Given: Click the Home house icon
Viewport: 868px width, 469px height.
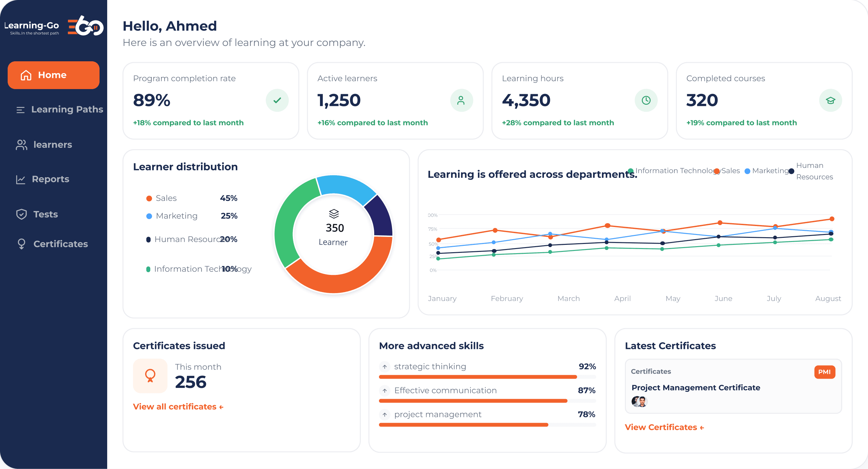Looking at the screenshot, I should pyautogui.click(x=26, y=75).
